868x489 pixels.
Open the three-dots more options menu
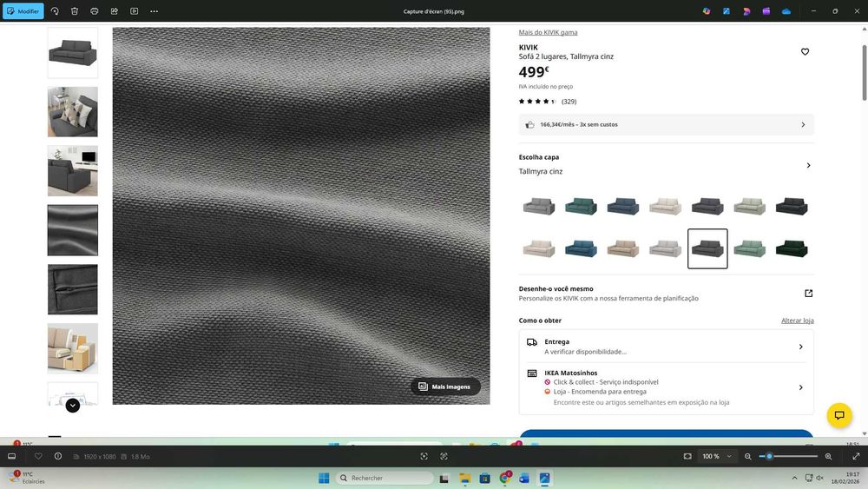click(x=154, y=11)
